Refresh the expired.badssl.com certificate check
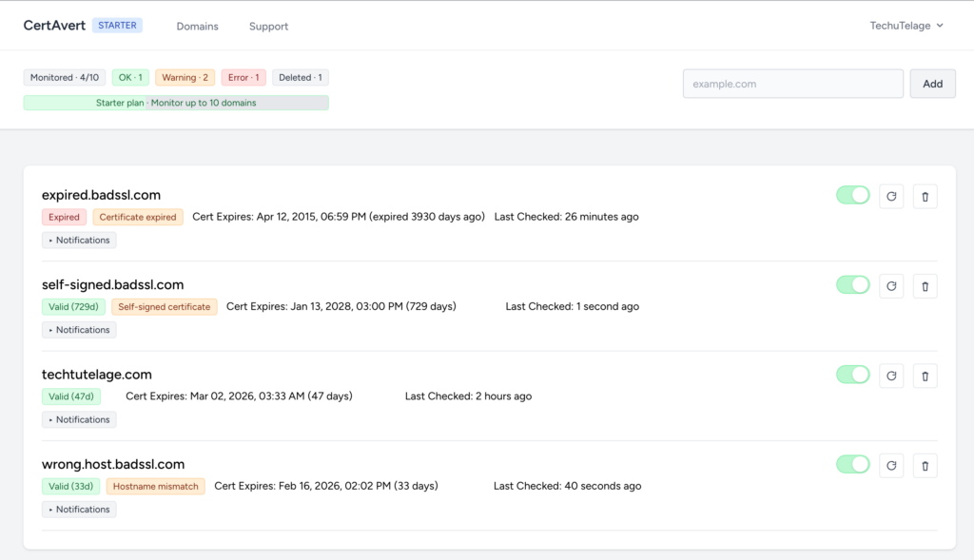Viewport: 974px width, 560px height. click(x=891, y=197)
